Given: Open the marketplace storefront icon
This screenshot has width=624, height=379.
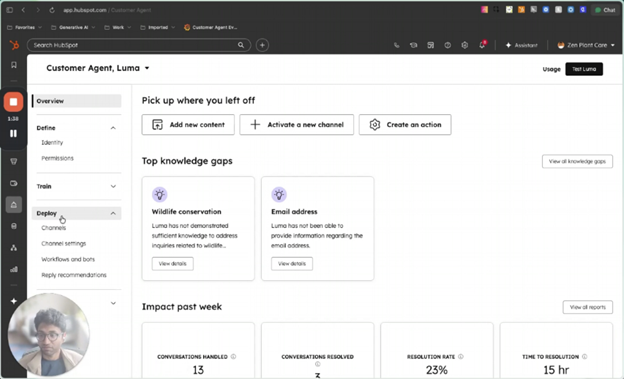Looking at the screenshot, I should (431, 45).
